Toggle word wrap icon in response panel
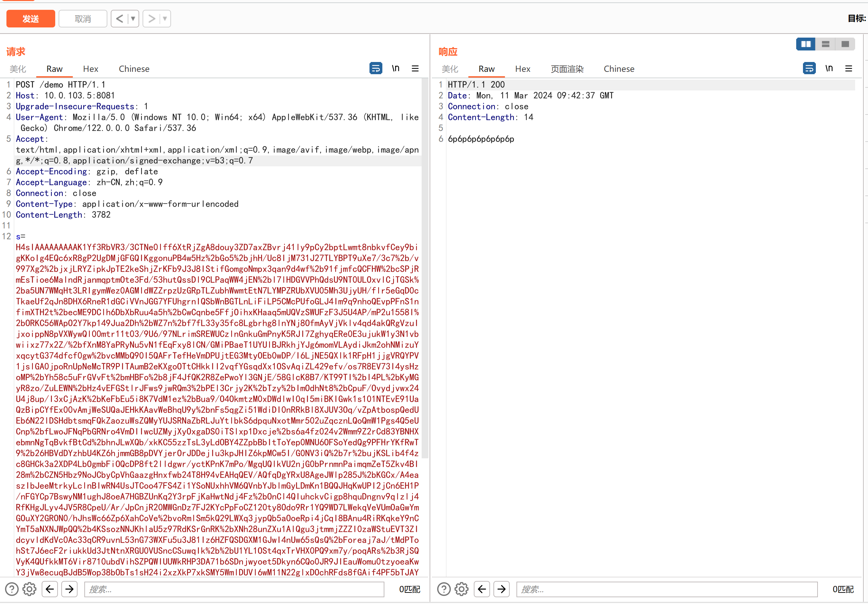Image resolution: width=868 pixels, height=604 pixels. [809, 68]
